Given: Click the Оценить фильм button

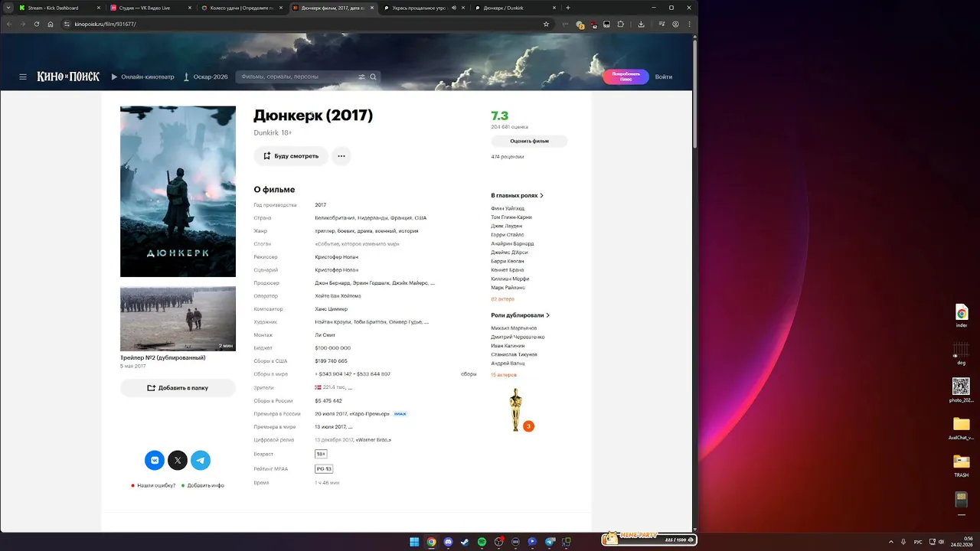Looking at the screenshot, I should pyautogui.click(x=529, y=142).
